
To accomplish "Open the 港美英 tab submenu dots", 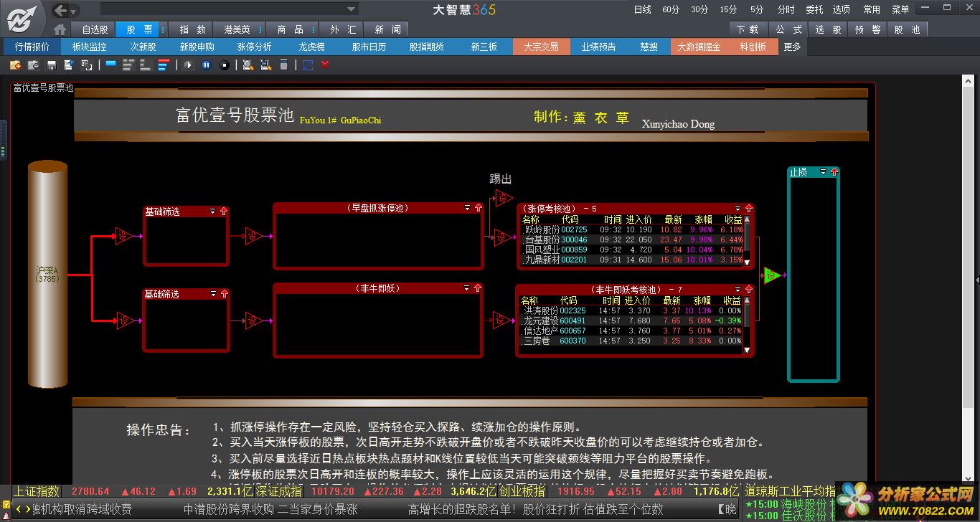I will (260, 30).
